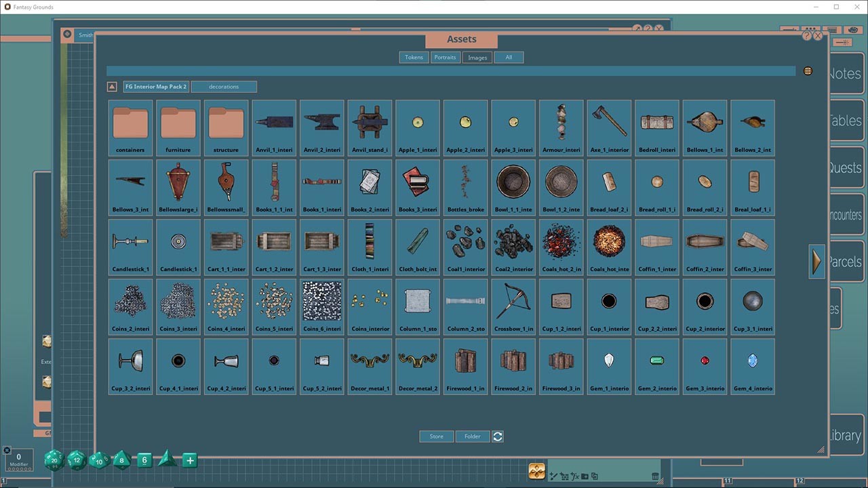Select the d20 die icon
Screen dimensions: 868x488
coord(54,460)
